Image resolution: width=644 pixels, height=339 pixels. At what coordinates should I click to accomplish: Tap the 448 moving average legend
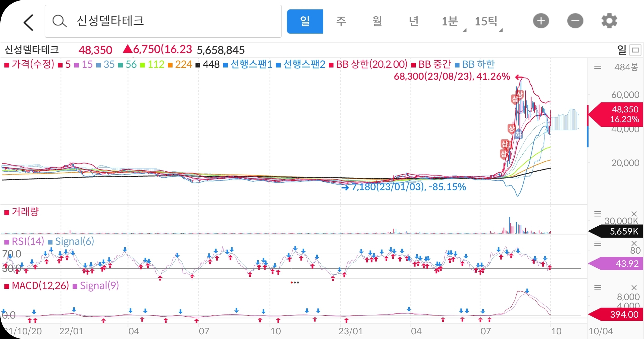(208, 64)
